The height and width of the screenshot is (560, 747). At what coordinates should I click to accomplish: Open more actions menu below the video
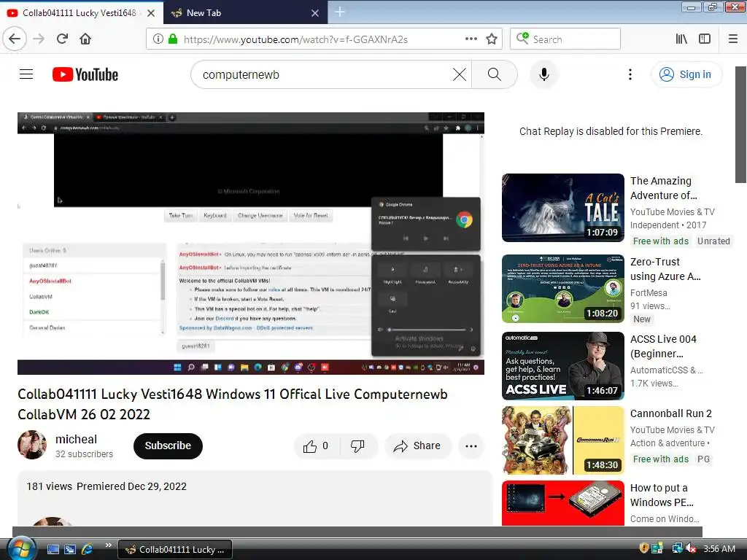[471, 446]
